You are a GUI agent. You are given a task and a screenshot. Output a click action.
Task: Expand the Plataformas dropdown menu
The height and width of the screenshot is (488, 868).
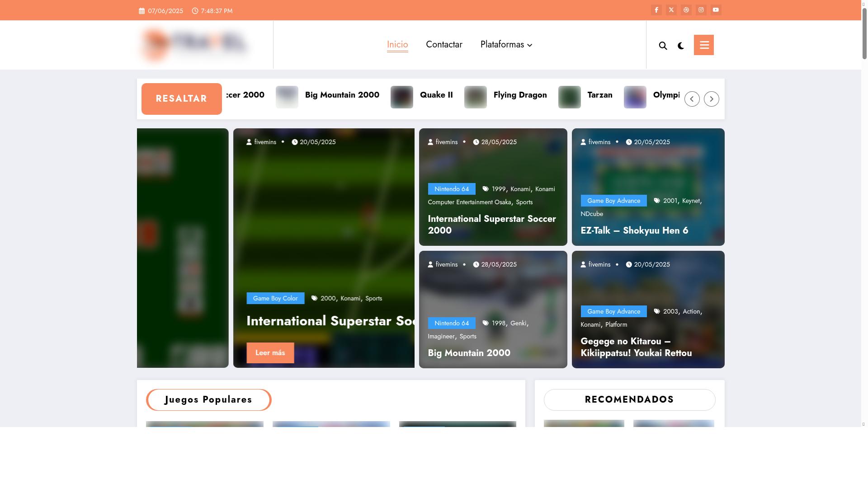[x=506, y=45]
